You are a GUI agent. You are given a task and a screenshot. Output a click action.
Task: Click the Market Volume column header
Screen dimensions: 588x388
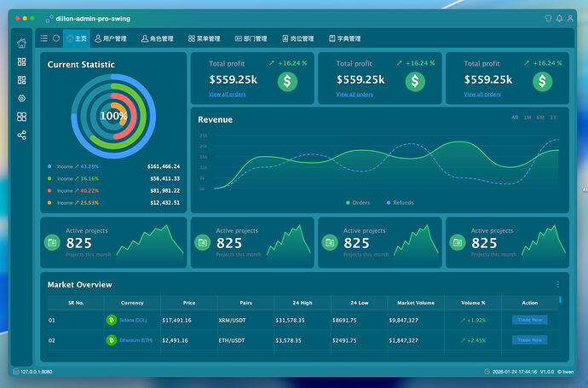(416, 303)
